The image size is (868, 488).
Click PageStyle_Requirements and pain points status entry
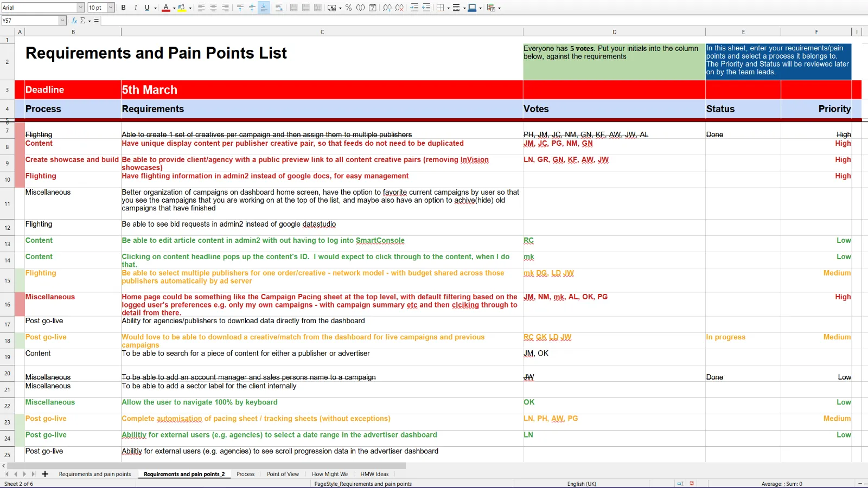pos(363,484)
